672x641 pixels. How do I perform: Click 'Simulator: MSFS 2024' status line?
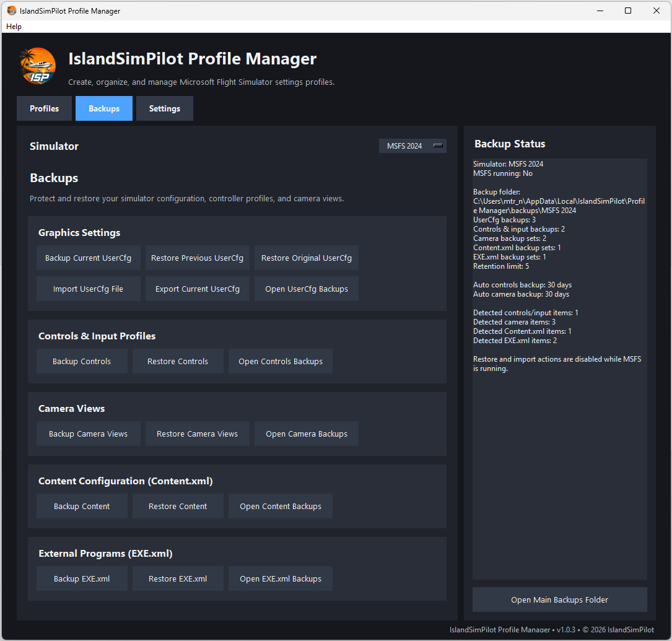click(508, 164)
